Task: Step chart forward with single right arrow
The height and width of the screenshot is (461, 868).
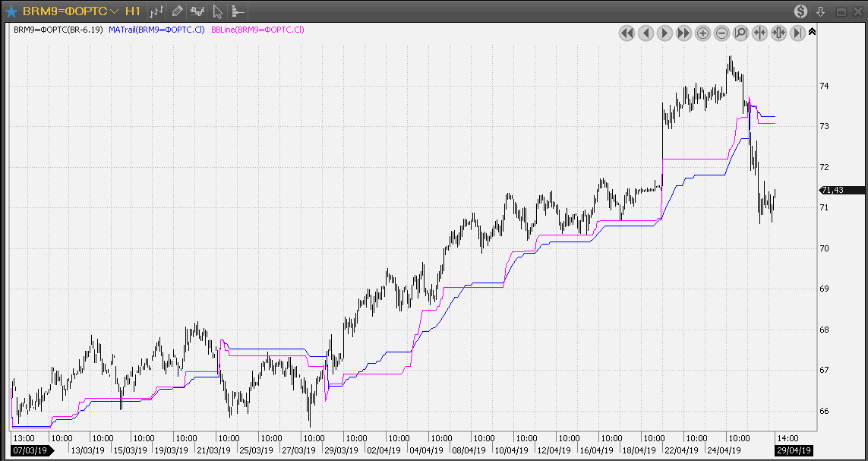Action: tap(664, 33)
